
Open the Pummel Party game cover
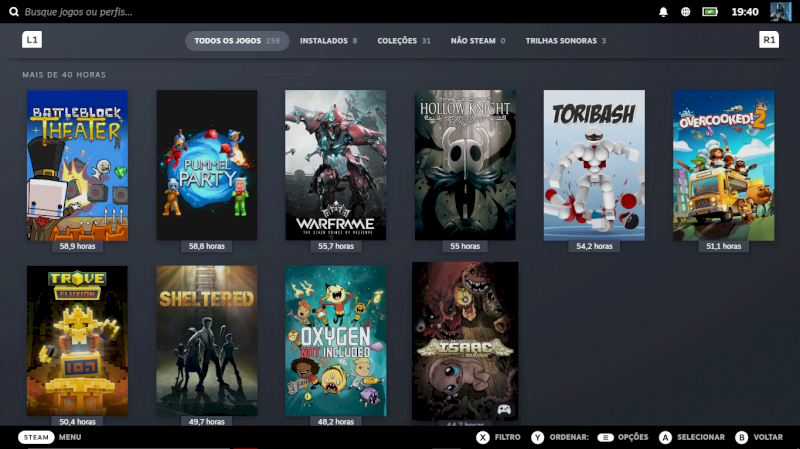pyautogui.click(x=207, y=165)
